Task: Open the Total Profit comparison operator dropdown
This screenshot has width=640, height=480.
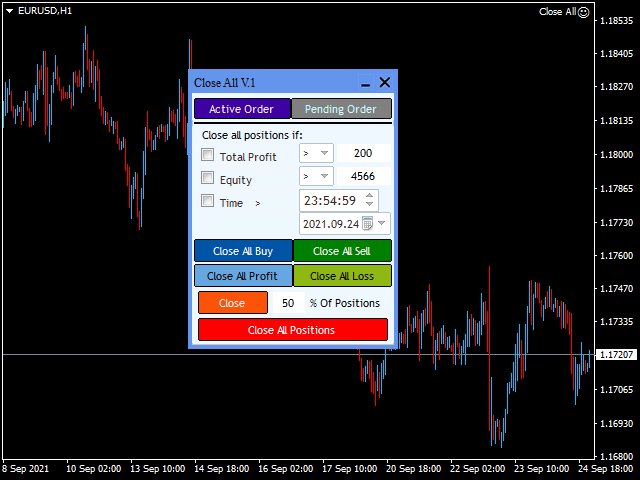Action: pos(316,154)
